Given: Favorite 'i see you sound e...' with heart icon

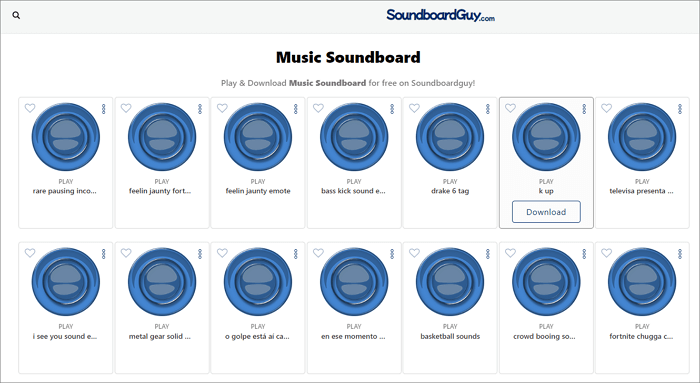Looking at the screenshot, I should point(30,253).
